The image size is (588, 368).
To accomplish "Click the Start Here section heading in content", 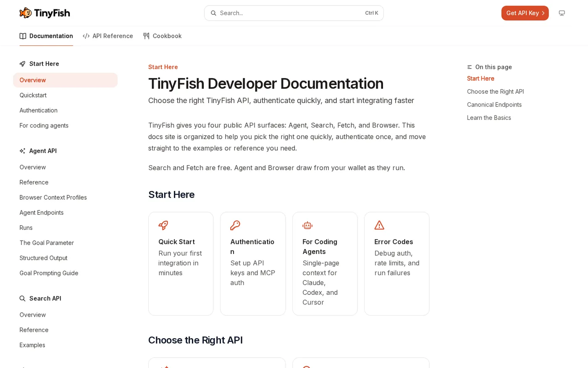I will click(x=171, y=195).
